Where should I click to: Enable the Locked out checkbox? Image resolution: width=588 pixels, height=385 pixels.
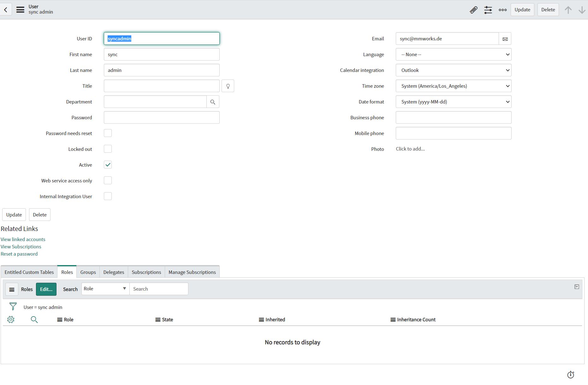(108, 149)
